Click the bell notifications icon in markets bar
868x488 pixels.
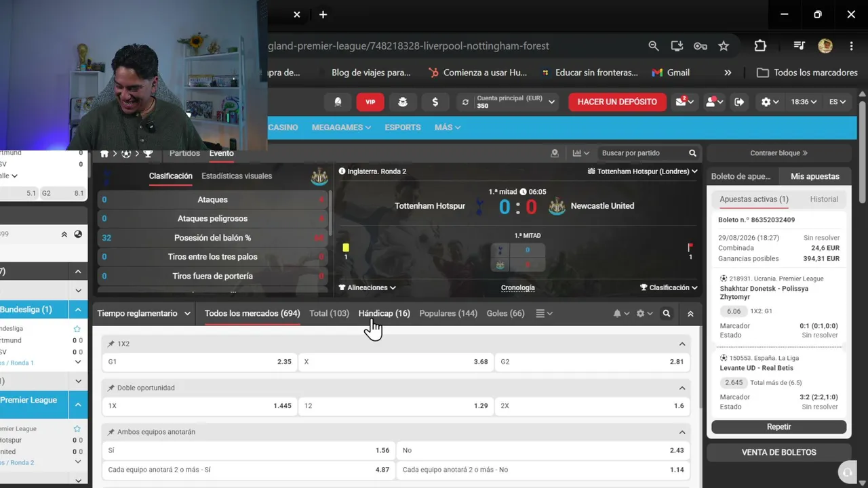[x=621, y=314]
